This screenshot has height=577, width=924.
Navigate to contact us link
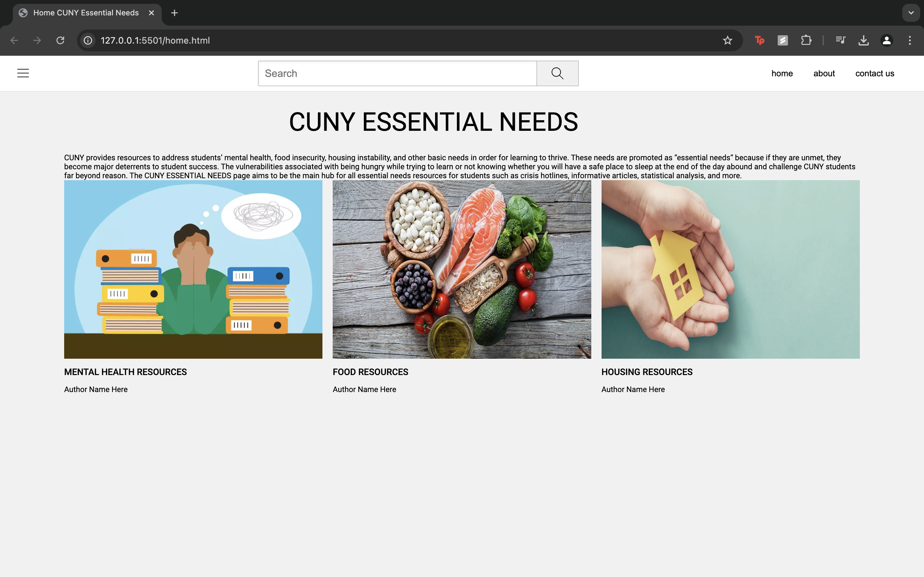pyautogui.click(x=874, y=73)
